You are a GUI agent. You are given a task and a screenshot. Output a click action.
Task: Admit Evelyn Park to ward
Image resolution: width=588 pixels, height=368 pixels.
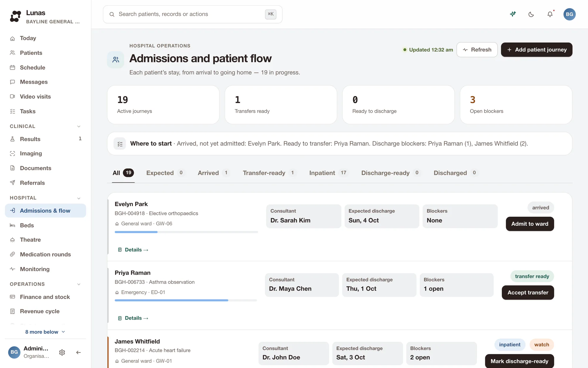pyautogui.click(x=530, y=224)
